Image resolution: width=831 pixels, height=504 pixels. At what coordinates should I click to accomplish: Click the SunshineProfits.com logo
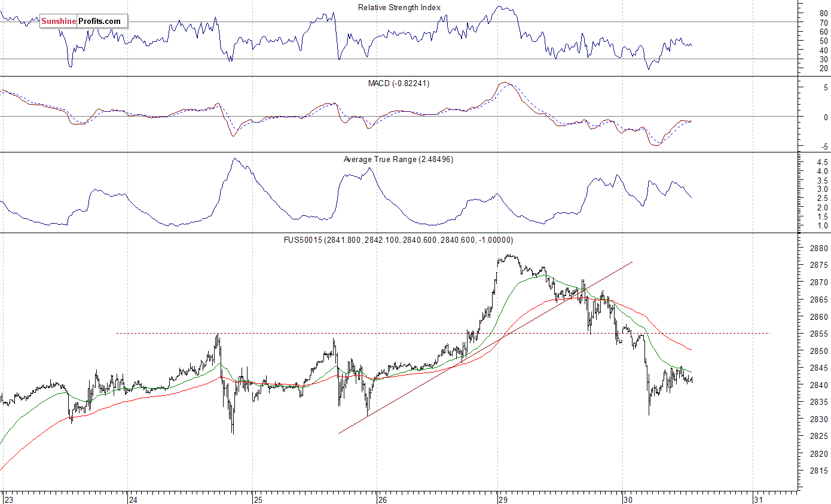84,22
